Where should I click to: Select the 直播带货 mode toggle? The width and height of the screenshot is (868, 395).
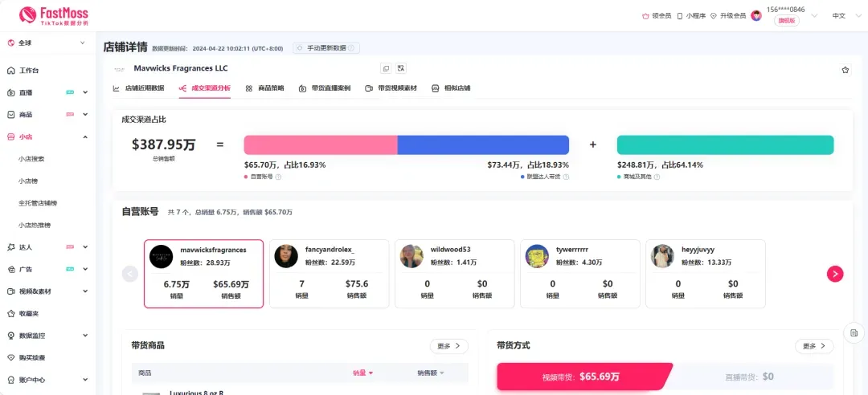(x=749, y=377)
